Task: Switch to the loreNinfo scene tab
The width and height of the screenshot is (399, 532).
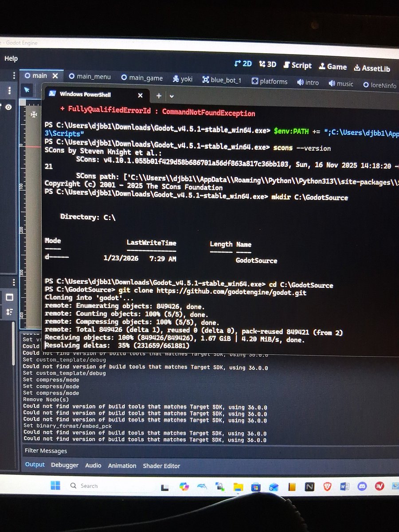Action: 380,85
